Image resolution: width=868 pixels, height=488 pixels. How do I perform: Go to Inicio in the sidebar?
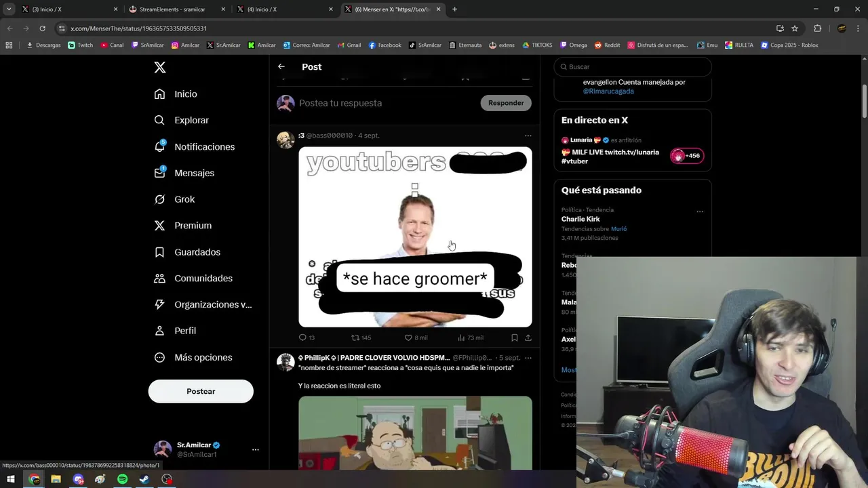[x=176, y=94]
